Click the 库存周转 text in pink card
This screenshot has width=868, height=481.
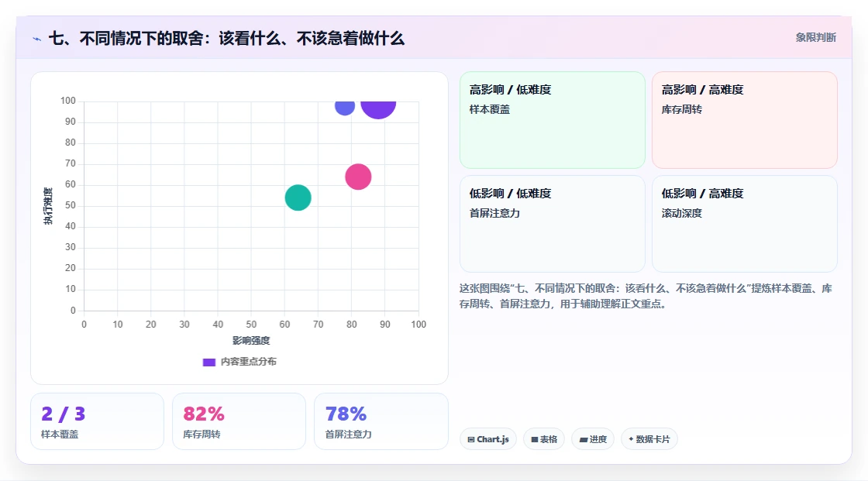pos(682,109)
